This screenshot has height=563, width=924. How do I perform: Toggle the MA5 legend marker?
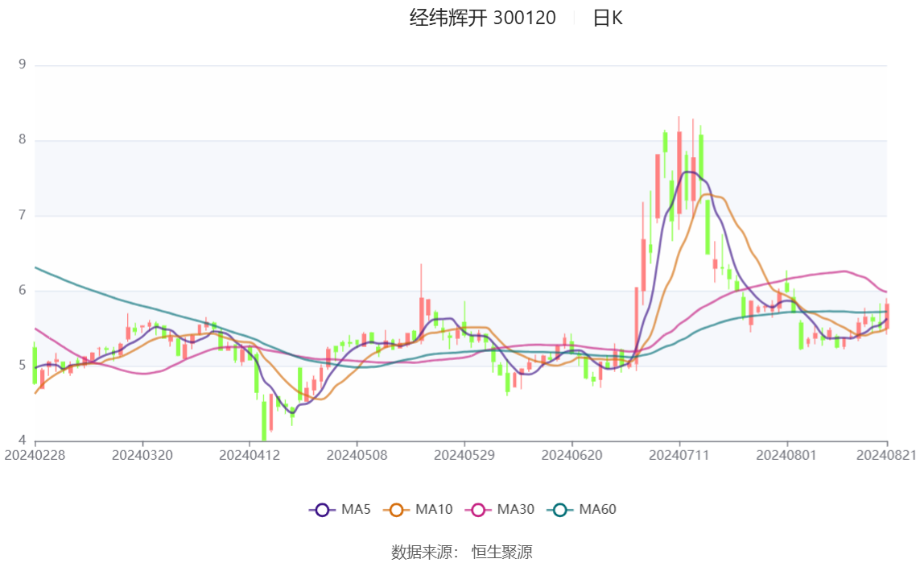click(322, 509)
